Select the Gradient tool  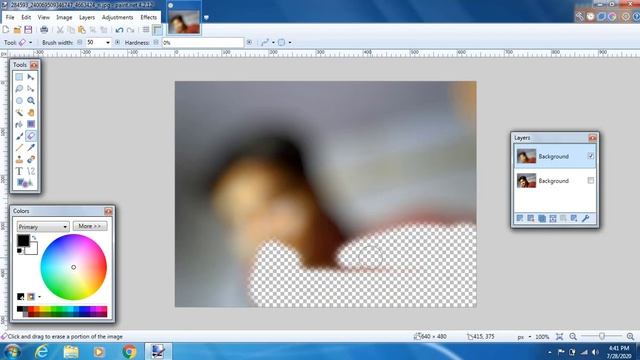tap(31, 124)
